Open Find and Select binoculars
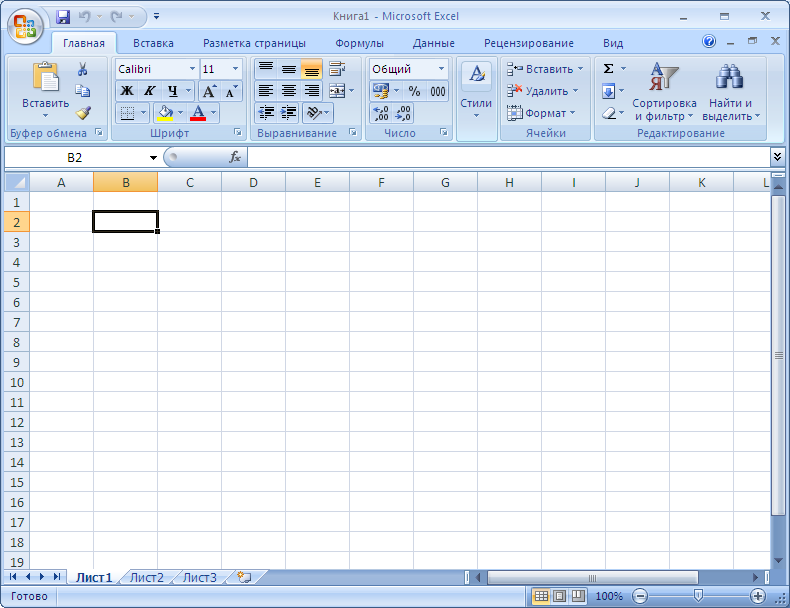Screen dimensions: 790x608 coord(730,91)
